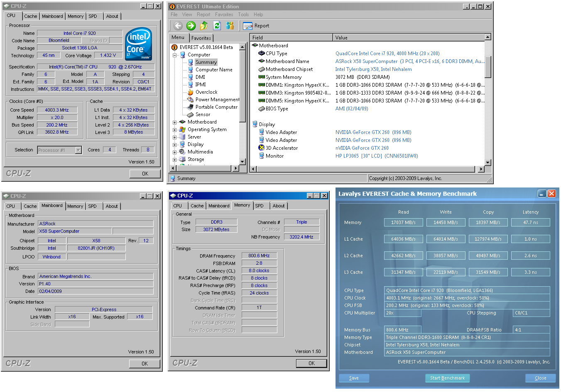Click the green forward arrow in EVEREST toolbar

tap(191, 26)
